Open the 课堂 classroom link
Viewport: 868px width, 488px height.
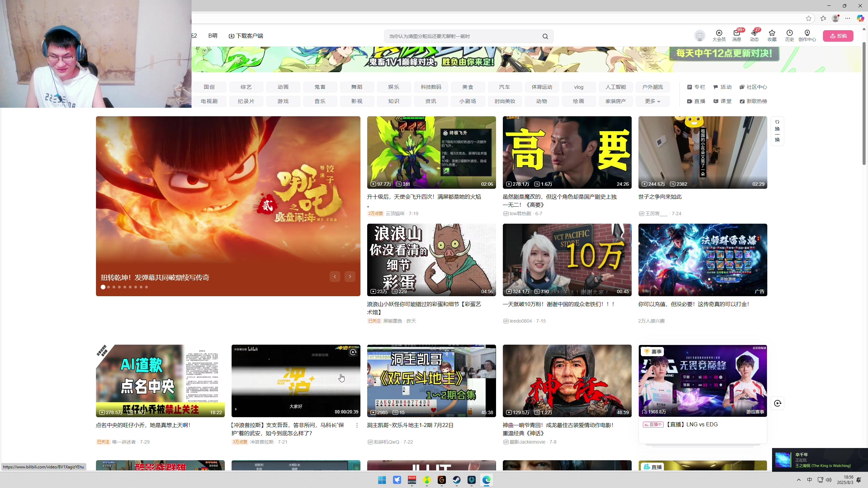pyautogui.click(x=723, y=101)
